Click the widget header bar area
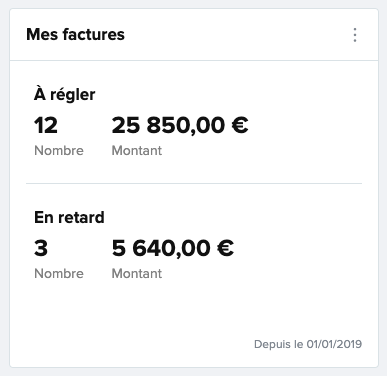Viewport: 387px width, 376px height. [194, 35]
